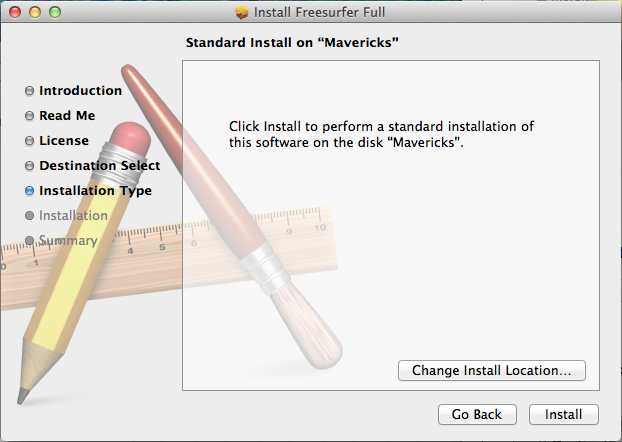Click the bullet beside Destination Select

29,166
